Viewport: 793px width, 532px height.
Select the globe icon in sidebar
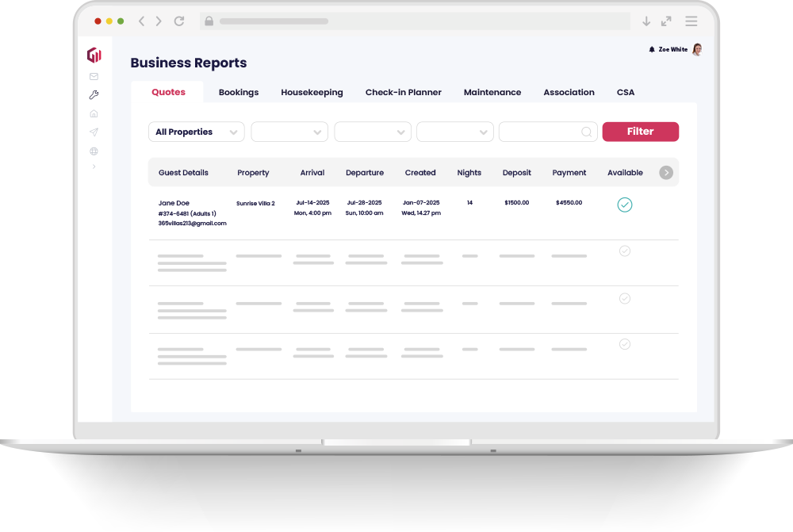coord(94,151)
